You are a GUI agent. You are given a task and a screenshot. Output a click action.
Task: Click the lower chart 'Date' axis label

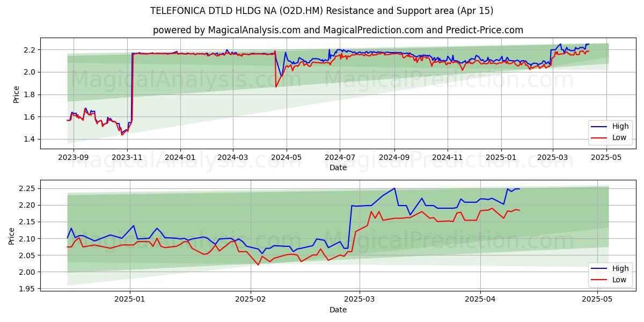click(x=338, y=310)
